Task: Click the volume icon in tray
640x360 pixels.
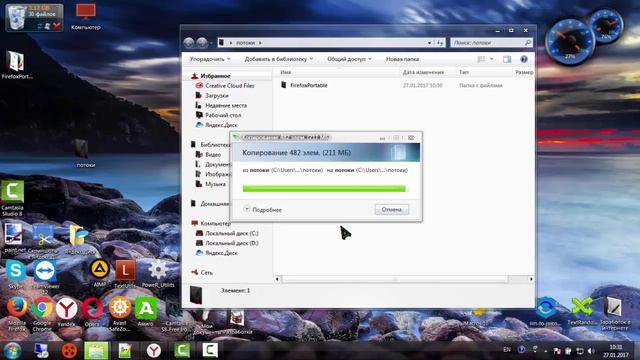Action: tap(591, 351)
